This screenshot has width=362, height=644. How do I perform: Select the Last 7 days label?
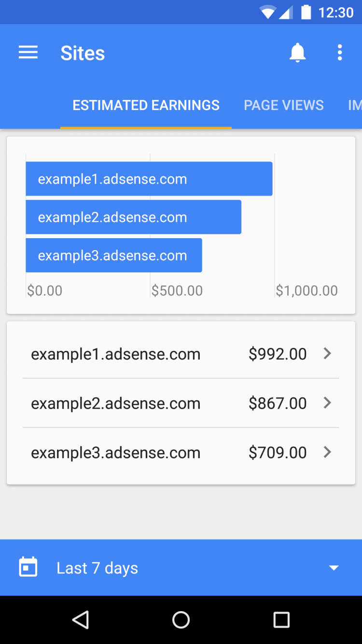pos(97,568)
